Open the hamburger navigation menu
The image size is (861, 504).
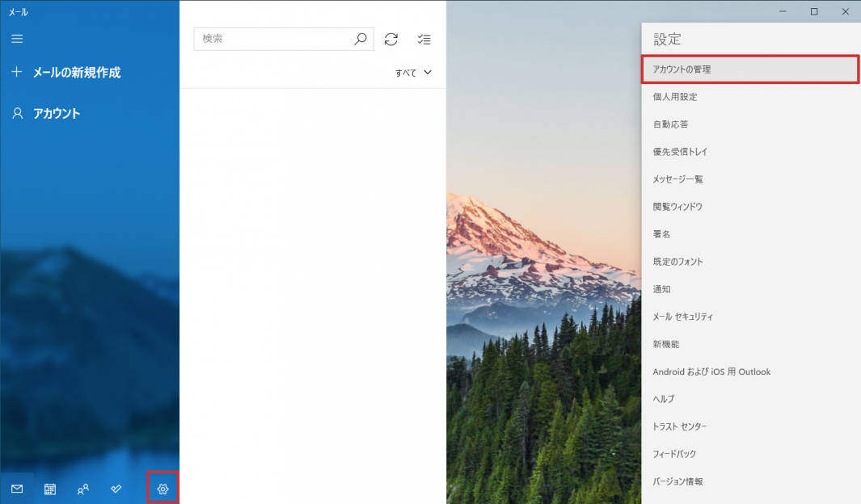click(17, 39)
